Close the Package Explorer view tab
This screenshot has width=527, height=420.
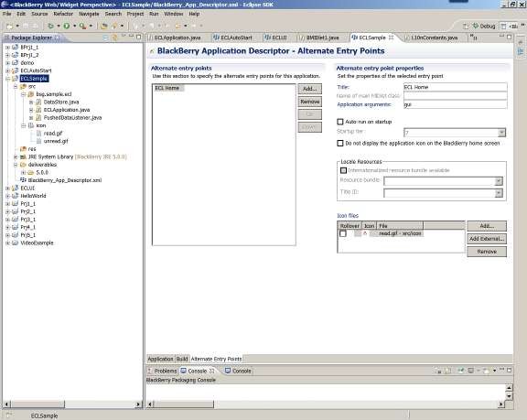click(x=58, y=38)
